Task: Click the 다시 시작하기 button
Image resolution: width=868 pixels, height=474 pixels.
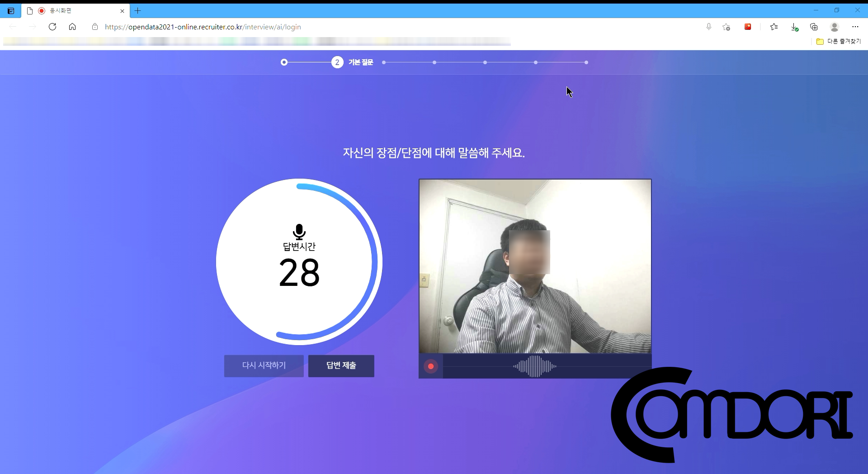Action: pyautogui.click(x=264, y=365)
